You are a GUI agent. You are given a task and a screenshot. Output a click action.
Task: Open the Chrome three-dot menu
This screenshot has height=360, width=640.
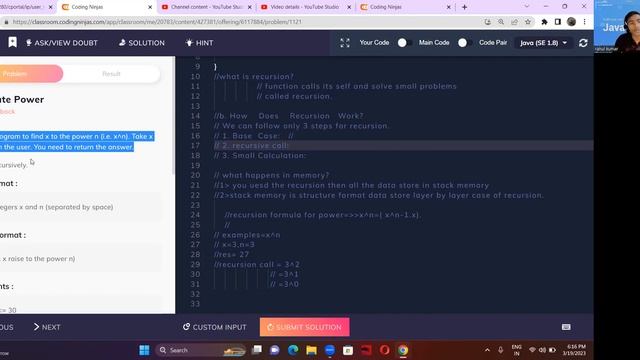point(584,22)
